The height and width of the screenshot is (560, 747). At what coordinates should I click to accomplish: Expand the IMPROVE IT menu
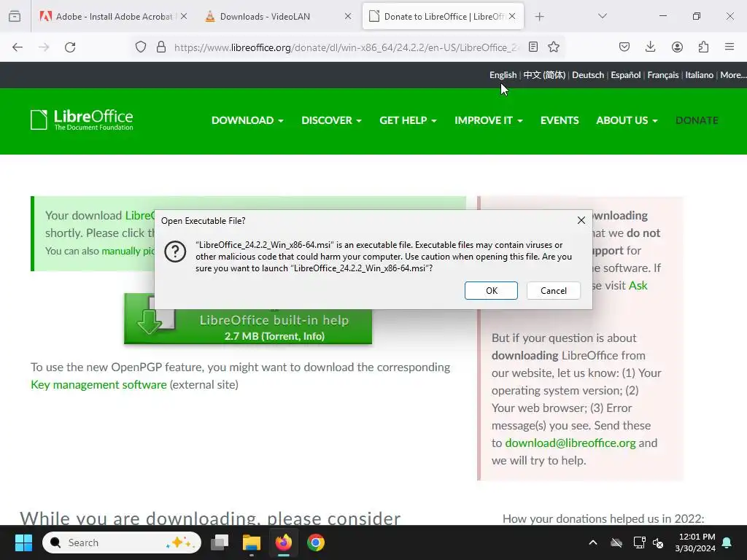pyautogui.click(x=488, y=120)
